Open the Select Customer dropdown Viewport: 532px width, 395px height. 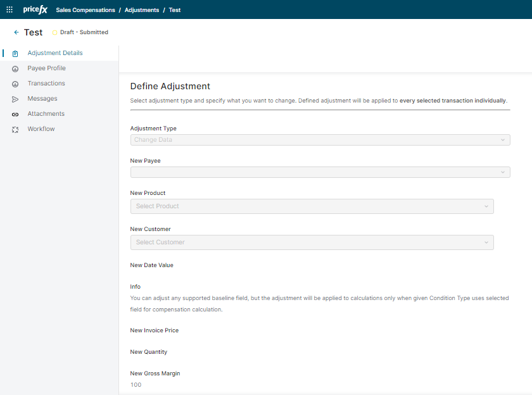click(312, 242)
